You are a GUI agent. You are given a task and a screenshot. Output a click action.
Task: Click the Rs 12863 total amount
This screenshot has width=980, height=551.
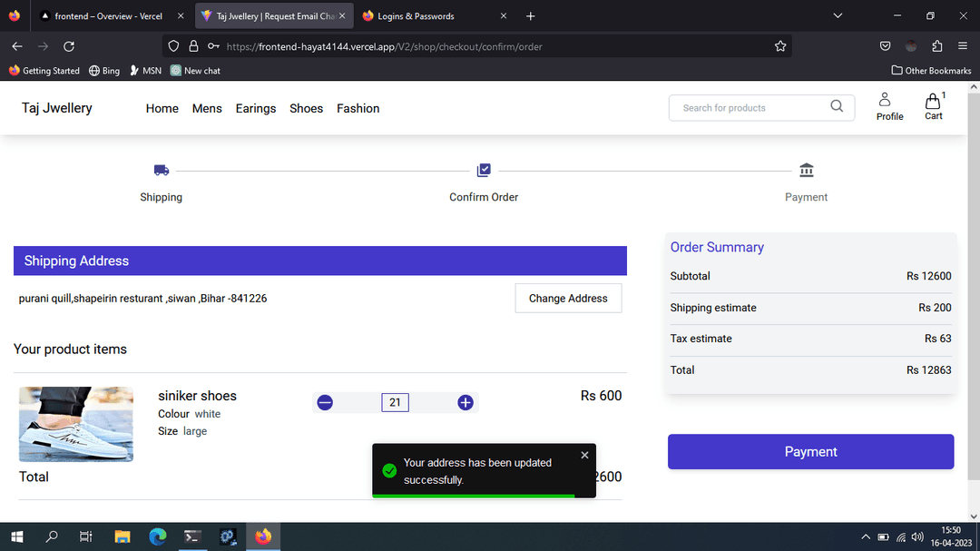[929, 370]
